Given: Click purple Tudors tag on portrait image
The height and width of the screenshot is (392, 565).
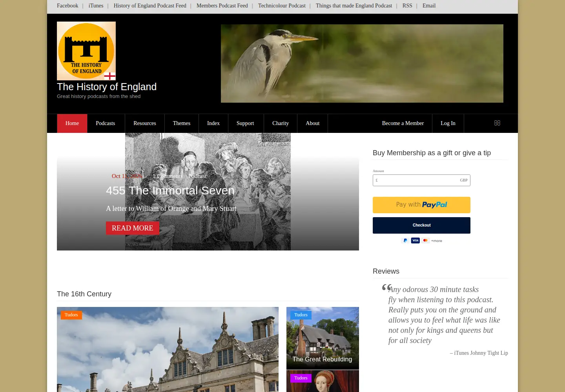Looking at the screenshot, I should pyautogui.click(x=301, y=378).
